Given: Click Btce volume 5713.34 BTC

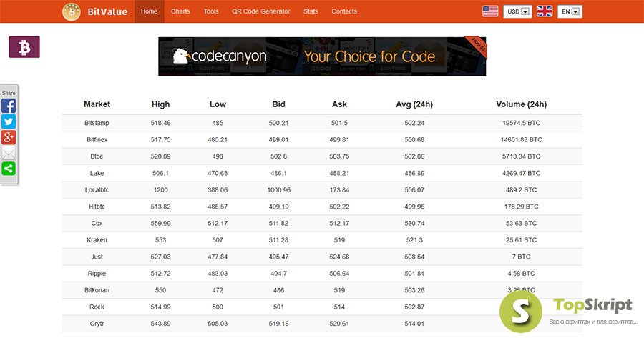Looking at the screenshot, I should [x=521, y=156].
